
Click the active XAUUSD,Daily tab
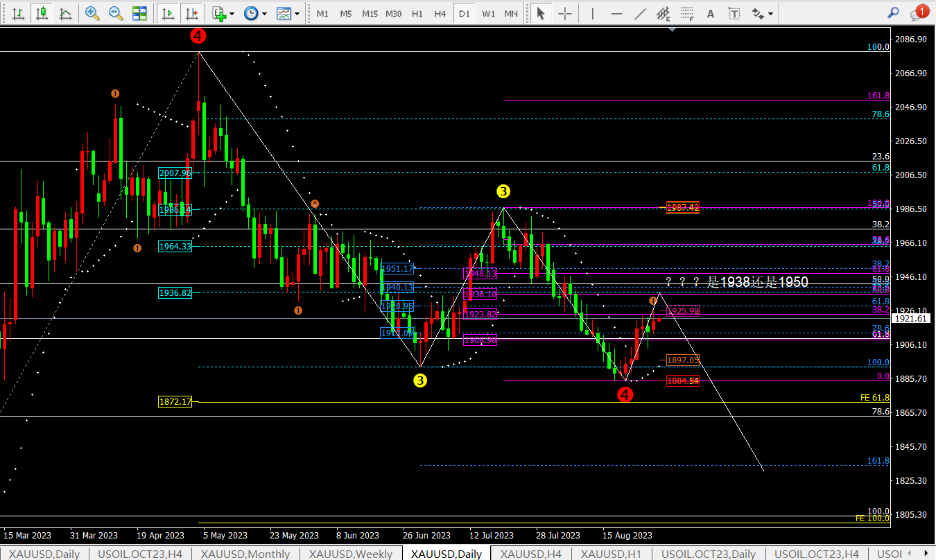coord(447,554)
